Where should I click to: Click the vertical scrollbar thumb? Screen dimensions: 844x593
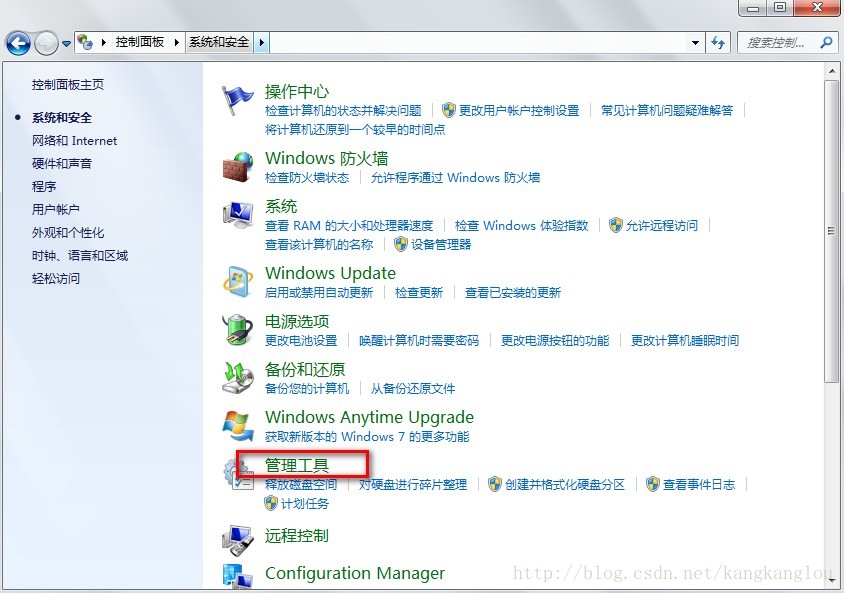831,231
